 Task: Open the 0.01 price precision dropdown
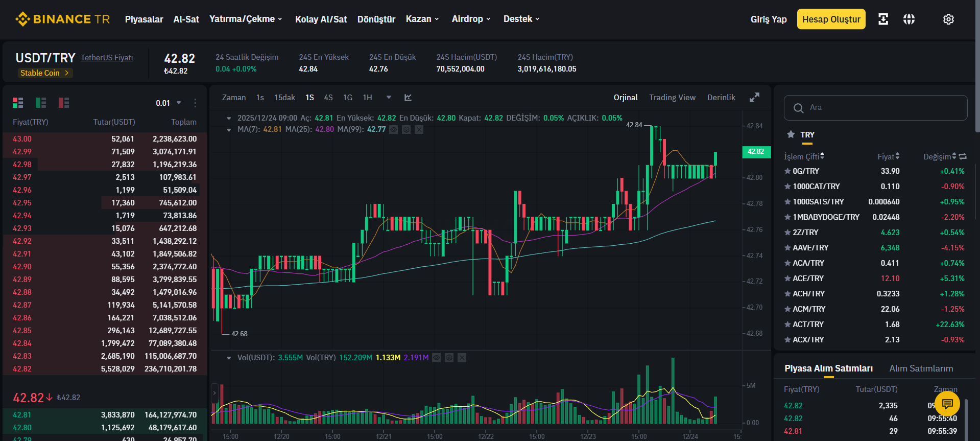tap(169, 103)
